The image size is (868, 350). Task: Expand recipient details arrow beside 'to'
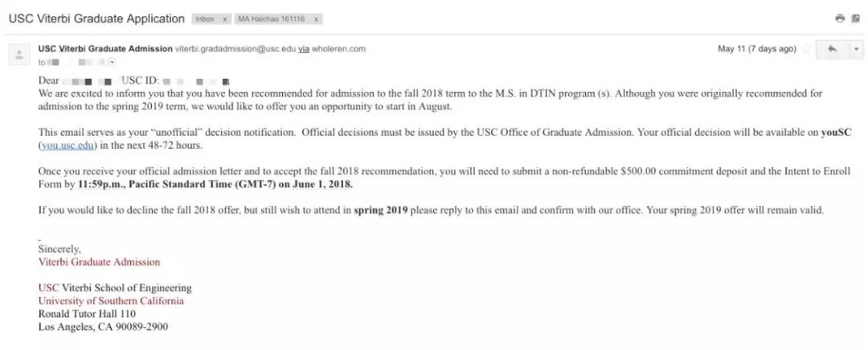tap(112, 62)
